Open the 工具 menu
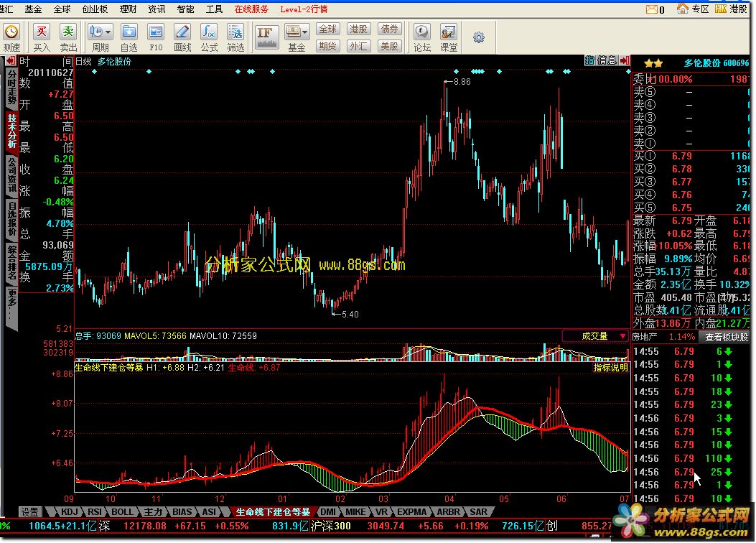 (215, 9)
